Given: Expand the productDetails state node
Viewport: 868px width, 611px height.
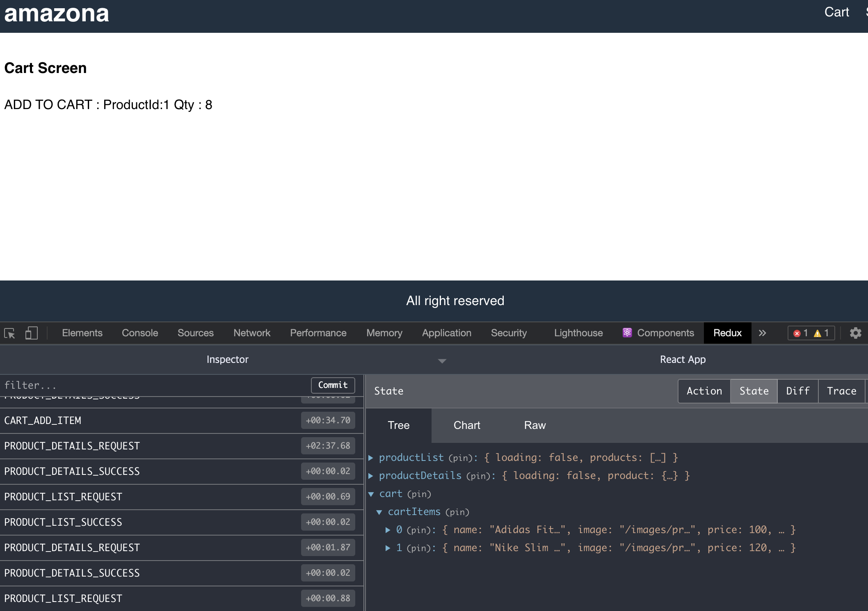Looking at the screenshot, I should (371, 476).
